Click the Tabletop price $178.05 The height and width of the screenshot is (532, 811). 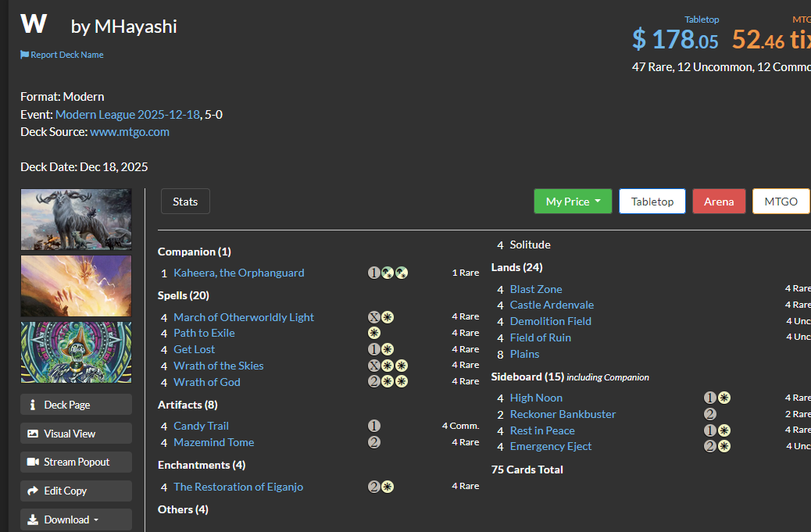(675, 39)
